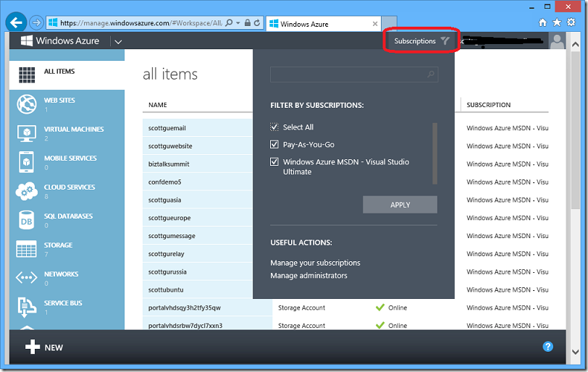588x372 pixels.
Task: Expand the Windows Azure header dropdown chevron
Action: [118, 41]
